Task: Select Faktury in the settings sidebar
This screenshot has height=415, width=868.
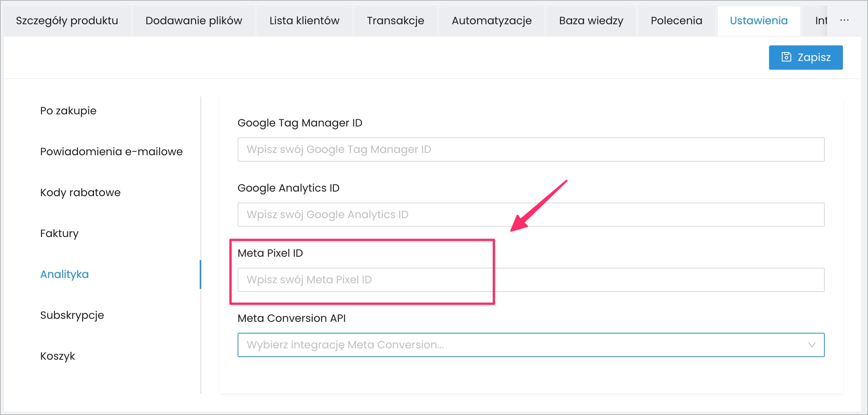Action: pyautogui.click(x=60, y=233)
